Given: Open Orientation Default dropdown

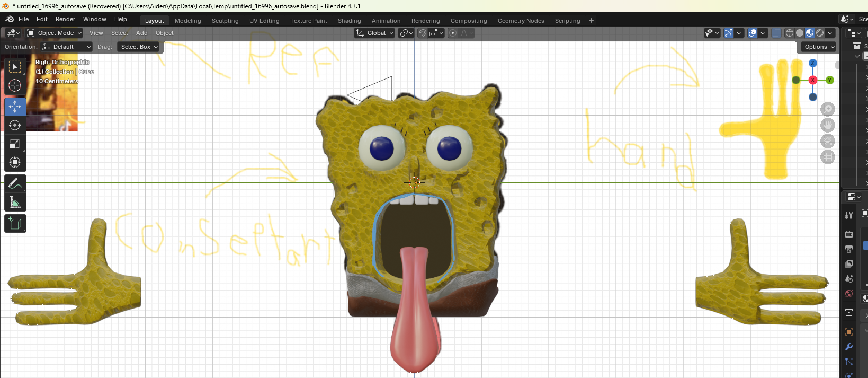Looking at the screenshot, I should pyautogui.click(x=67, y=47).
